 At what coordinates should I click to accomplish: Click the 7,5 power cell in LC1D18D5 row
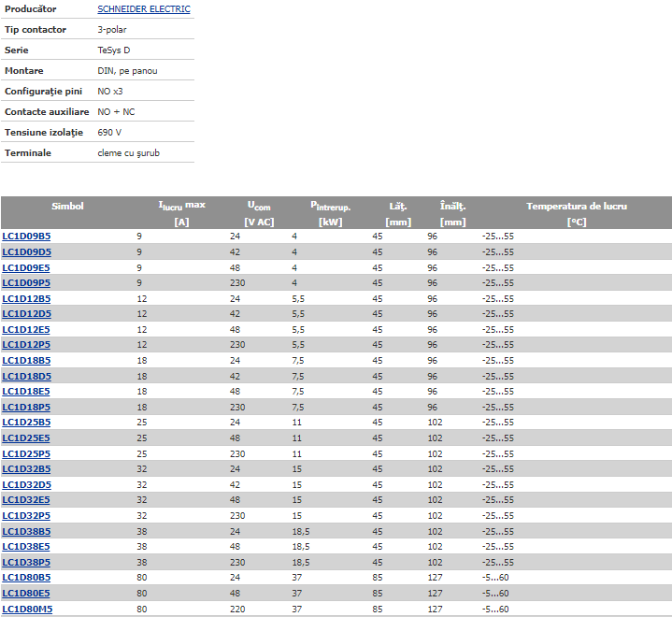coord(298,377)
